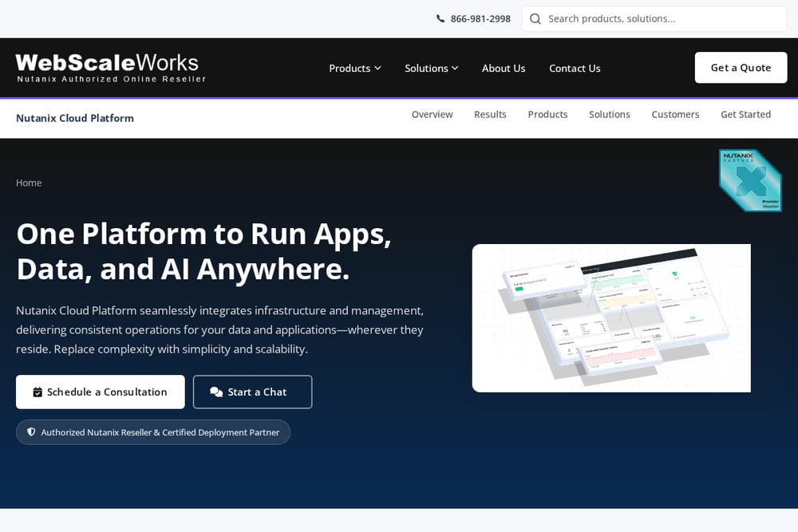Open the Contact Us menu item

click(575, 68)
